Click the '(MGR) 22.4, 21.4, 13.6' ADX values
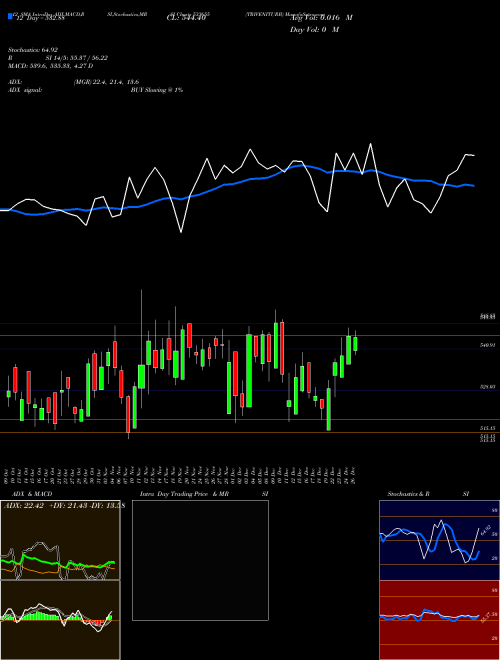500x660 pixels. (x=106, y=82)
